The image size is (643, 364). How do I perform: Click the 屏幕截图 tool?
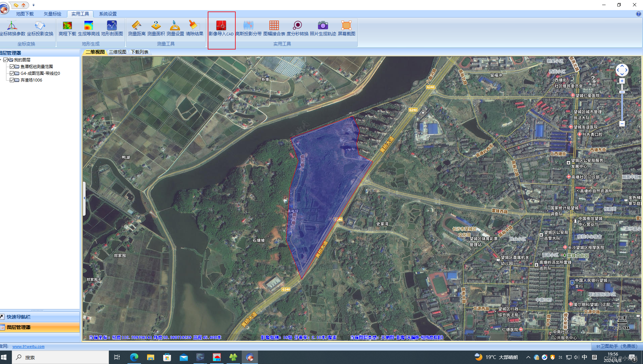[x=346, y=28]
